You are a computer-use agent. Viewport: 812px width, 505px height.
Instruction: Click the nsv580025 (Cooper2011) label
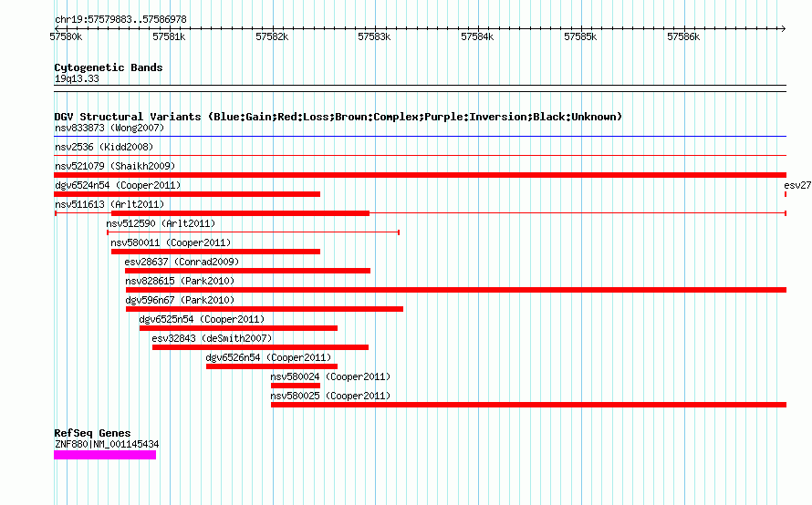[330, 396]
